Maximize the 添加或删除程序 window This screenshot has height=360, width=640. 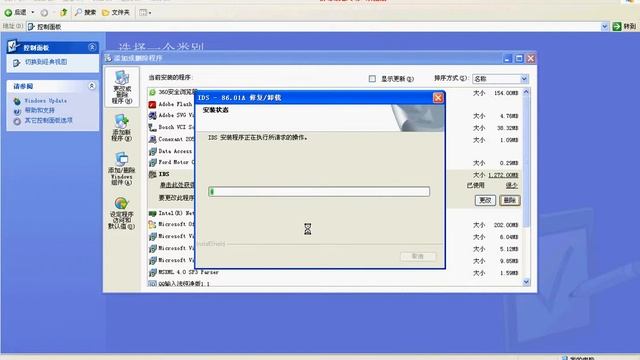[x=519, y=58]
